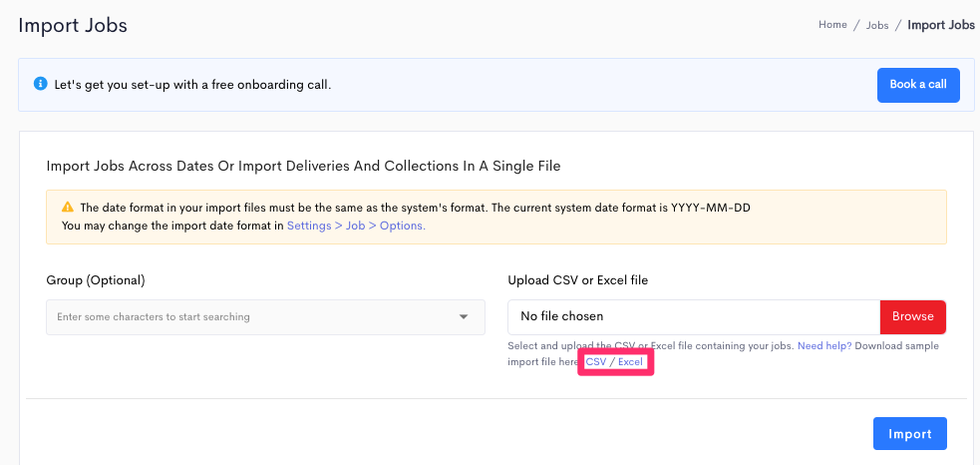Click the blue info icon in onboarding banner
Viewport: 980px width, 465px height.
click(41, 84)
